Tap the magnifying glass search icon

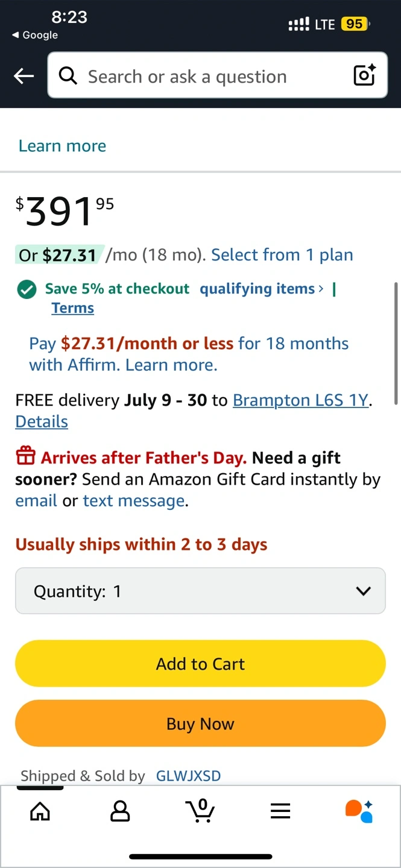point(68,76)
